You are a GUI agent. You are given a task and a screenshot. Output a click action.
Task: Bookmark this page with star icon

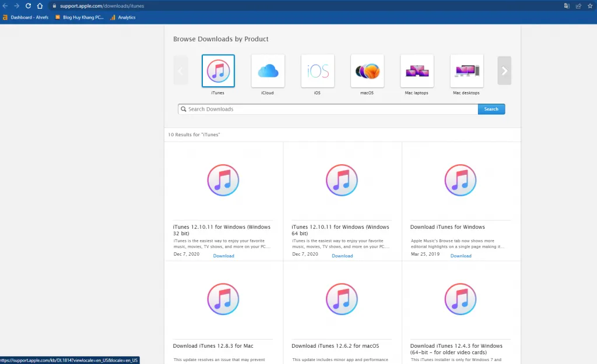coord(590,6)
